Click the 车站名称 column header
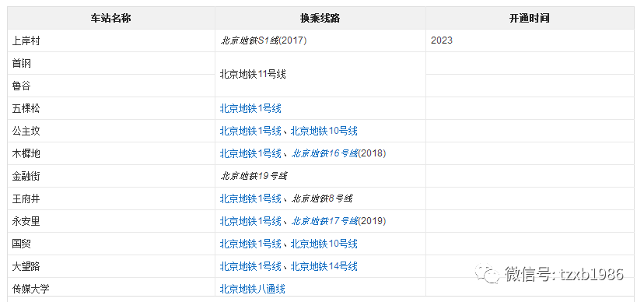This screenshot has width=644, height=302. coord(111,19)
